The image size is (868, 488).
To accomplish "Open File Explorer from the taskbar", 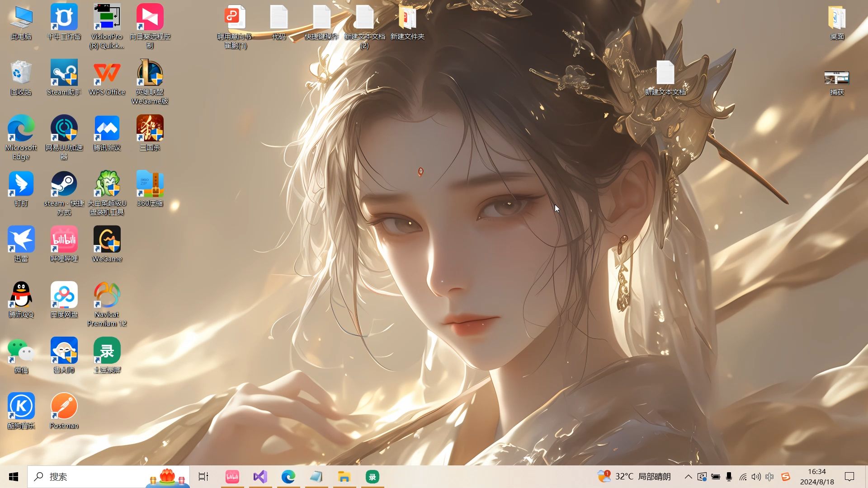I will pos(344,477).
